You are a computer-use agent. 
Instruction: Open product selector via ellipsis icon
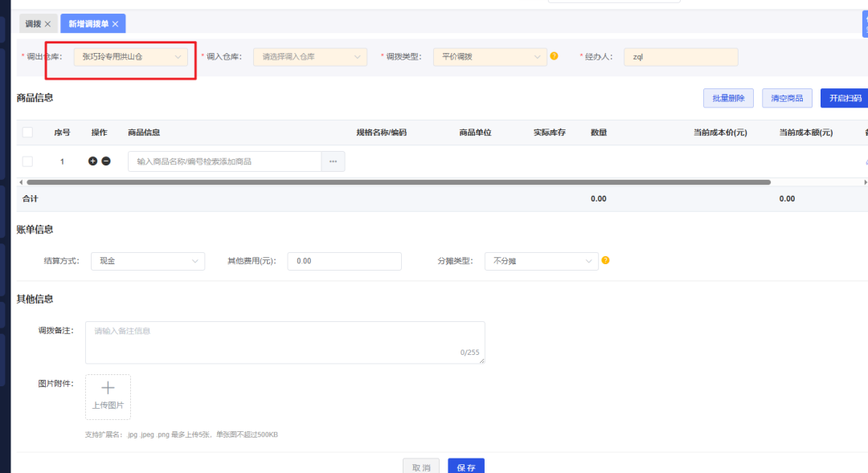[x=334, y=161]
